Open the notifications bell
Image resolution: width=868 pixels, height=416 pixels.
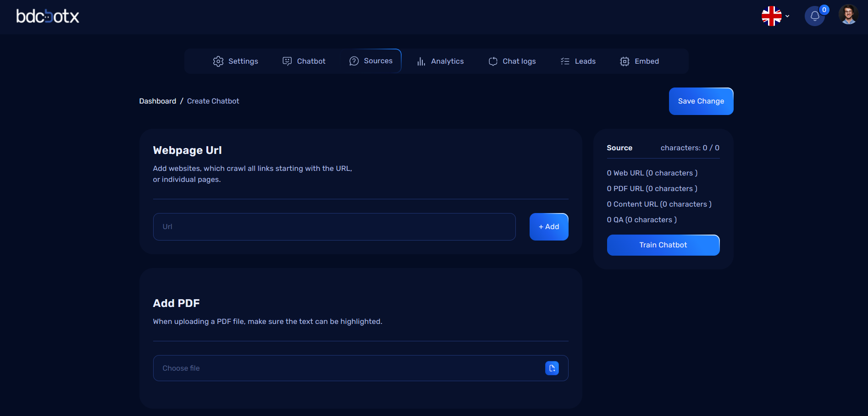pos(814,16)
